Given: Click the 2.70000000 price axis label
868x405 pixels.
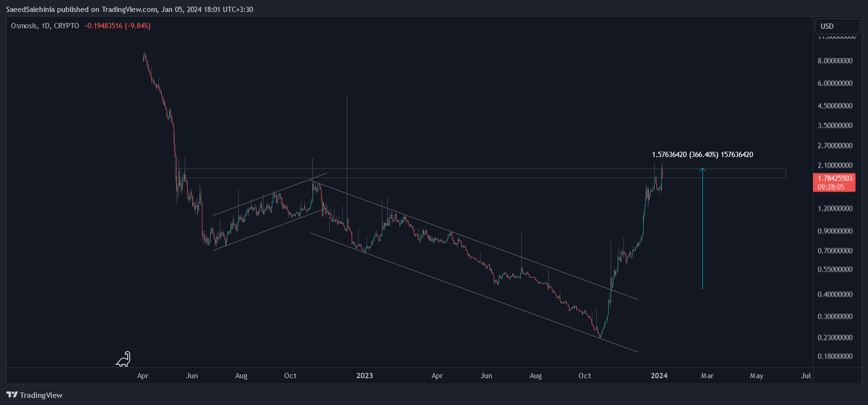Looking at the screenshot, I should coord(835,146).
